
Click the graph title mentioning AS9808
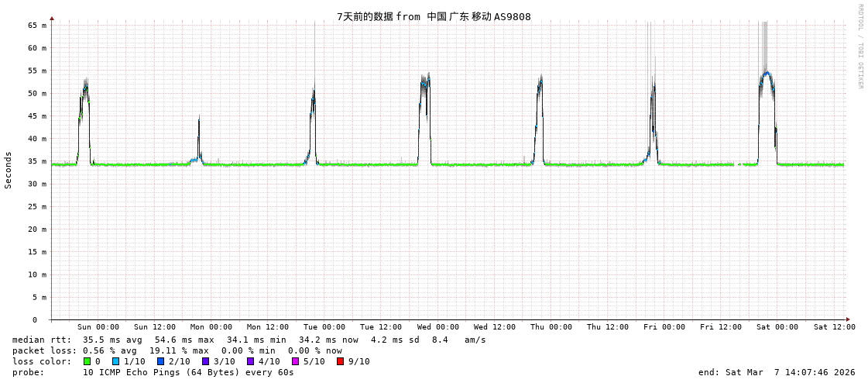[x=434, y=16]
